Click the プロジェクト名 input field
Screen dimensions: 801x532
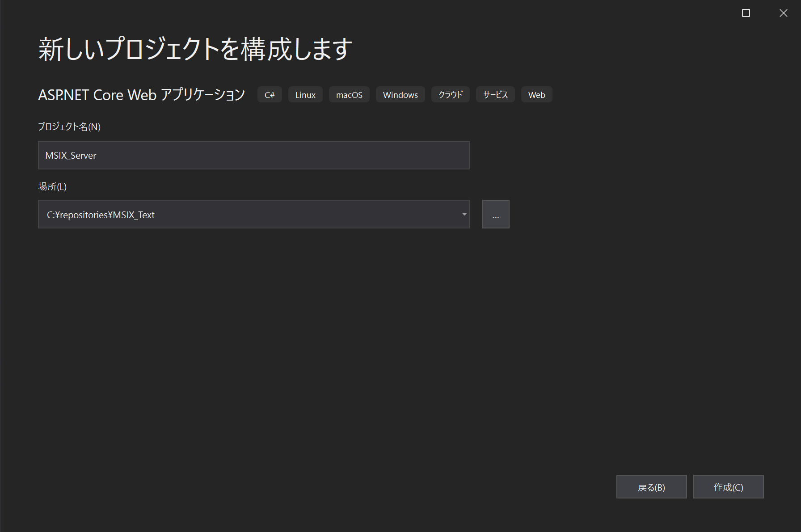click(253, 155)
